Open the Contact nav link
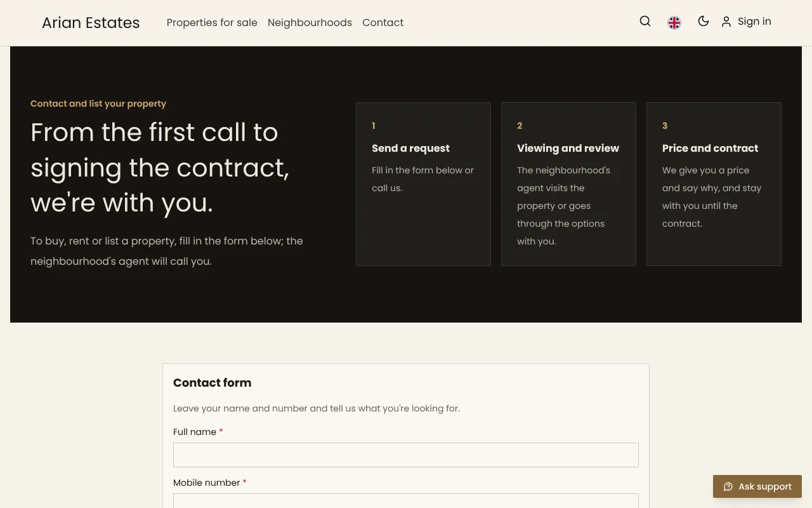 pos(383,22)
